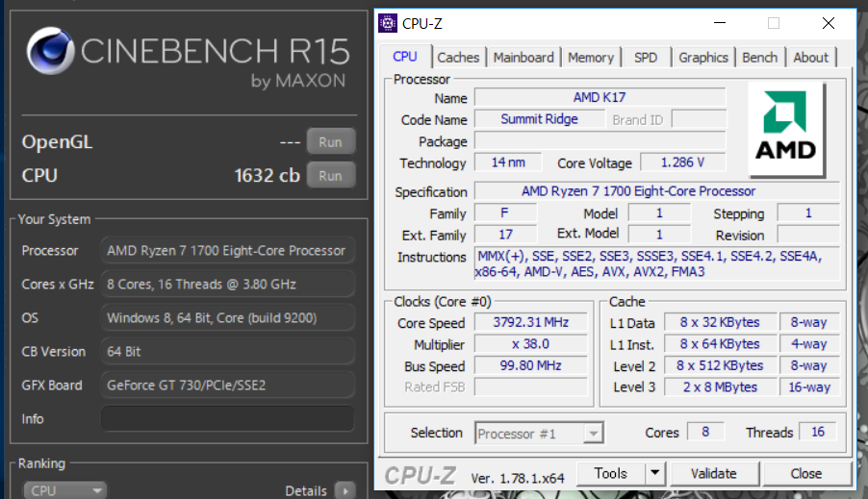Click the empty Rated FSB field
The width and height of the screenshot is (868, 499).
pos(531,387)
